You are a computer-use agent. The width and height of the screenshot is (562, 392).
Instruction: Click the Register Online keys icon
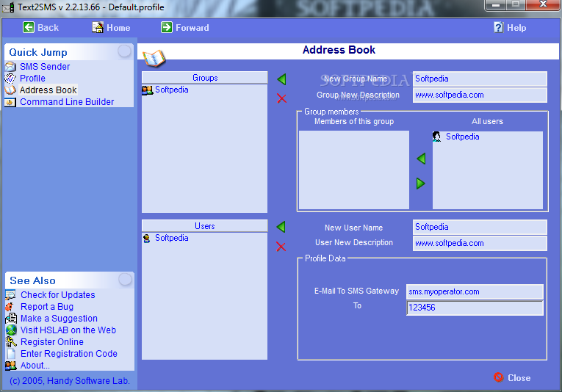click(x=11, y=342)
